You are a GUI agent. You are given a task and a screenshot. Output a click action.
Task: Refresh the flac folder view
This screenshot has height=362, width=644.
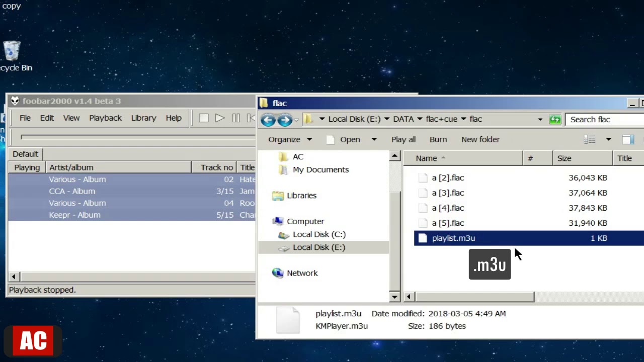point(555,119)
